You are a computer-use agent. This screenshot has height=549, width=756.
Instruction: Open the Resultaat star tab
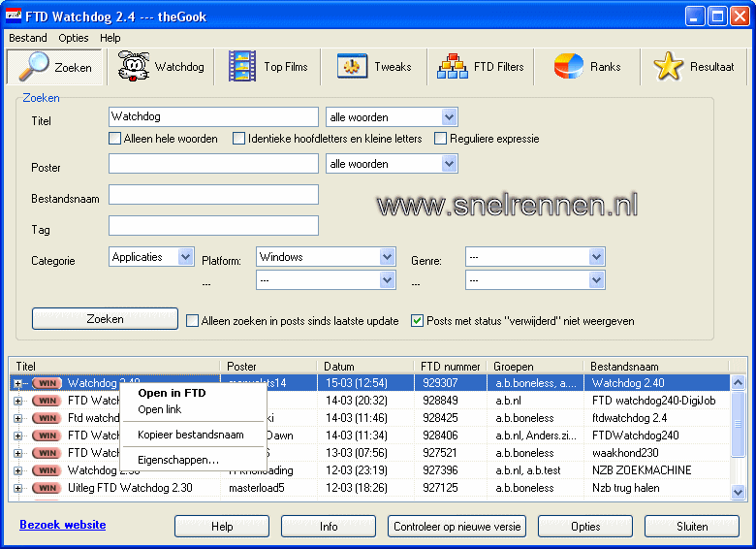click(x=694, y=67)
